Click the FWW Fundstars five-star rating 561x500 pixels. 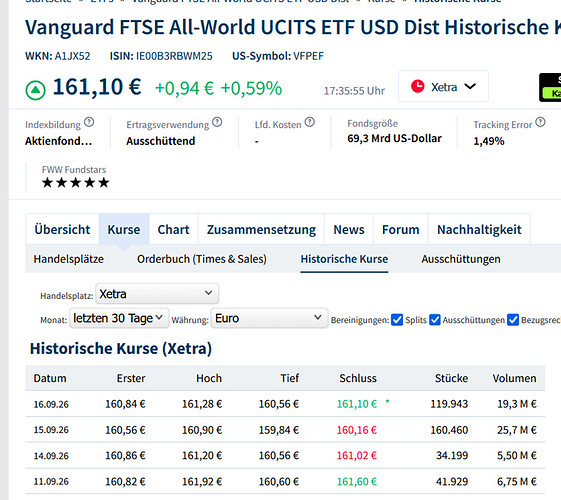75,183
